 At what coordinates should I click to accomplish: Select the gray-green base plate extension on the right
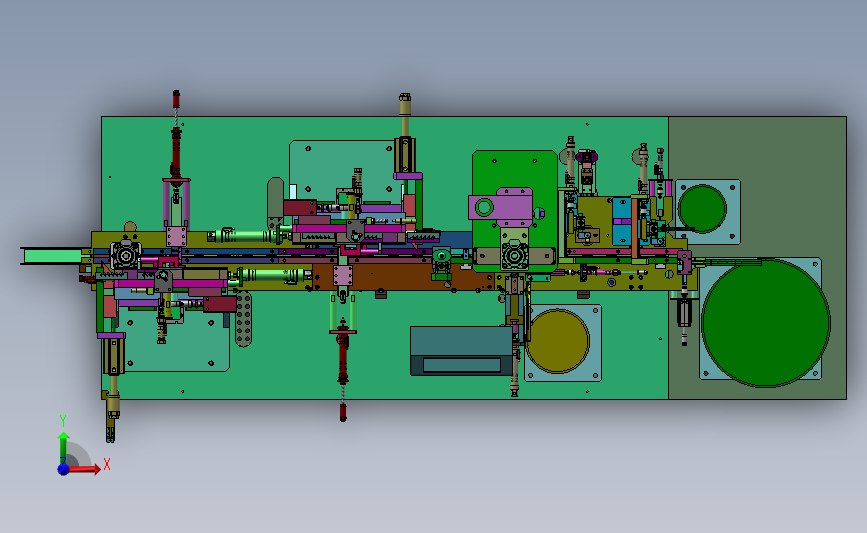point(774,149)
